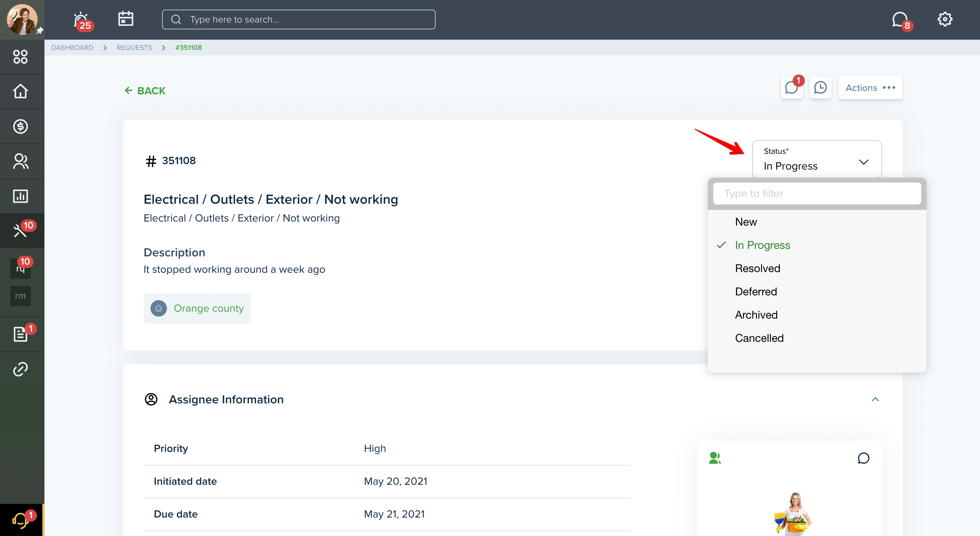Open the maintenance tools icon in sidebar
Image resolution: width=980 pixels, height=536 pixels.
tap(21, 231)
